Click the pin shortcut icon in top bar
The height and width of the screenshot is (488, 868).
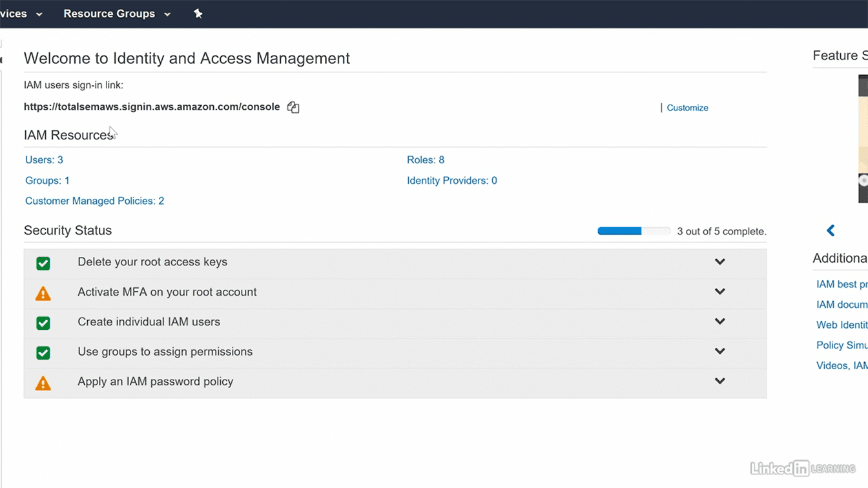[x=198, y=14]
